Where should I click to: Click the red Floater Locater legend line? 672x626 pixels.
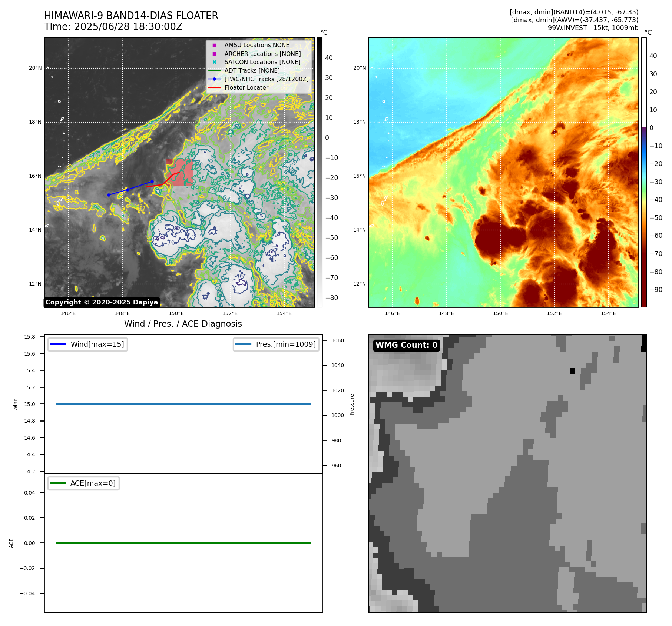(214, 88)
